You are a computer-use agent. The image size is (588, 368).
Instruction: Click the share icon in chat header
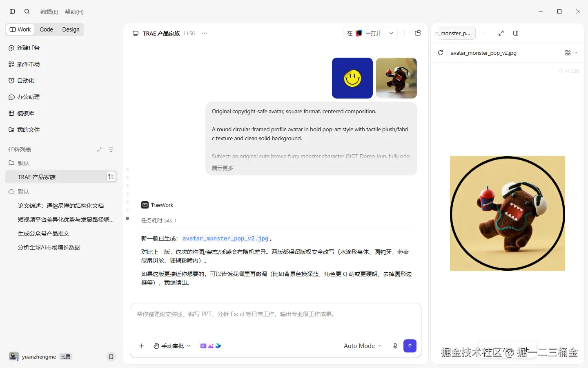point(418,33)
